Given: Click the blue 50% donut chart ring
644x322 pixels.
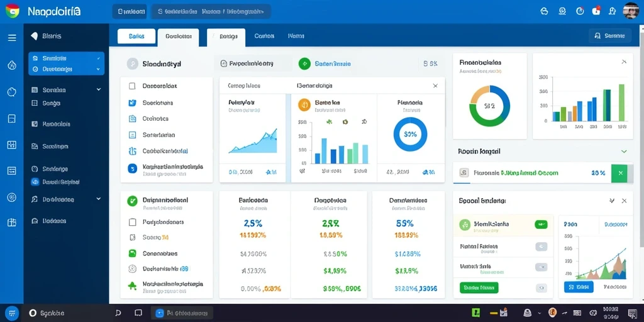Looking at the screenshot, I should (x=410, y=135).
